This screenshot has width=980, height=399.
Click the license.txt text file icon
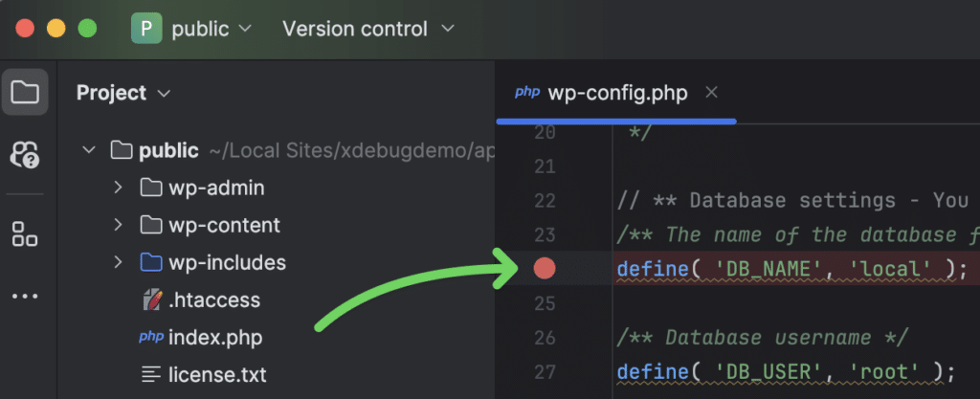click(151, 375)
